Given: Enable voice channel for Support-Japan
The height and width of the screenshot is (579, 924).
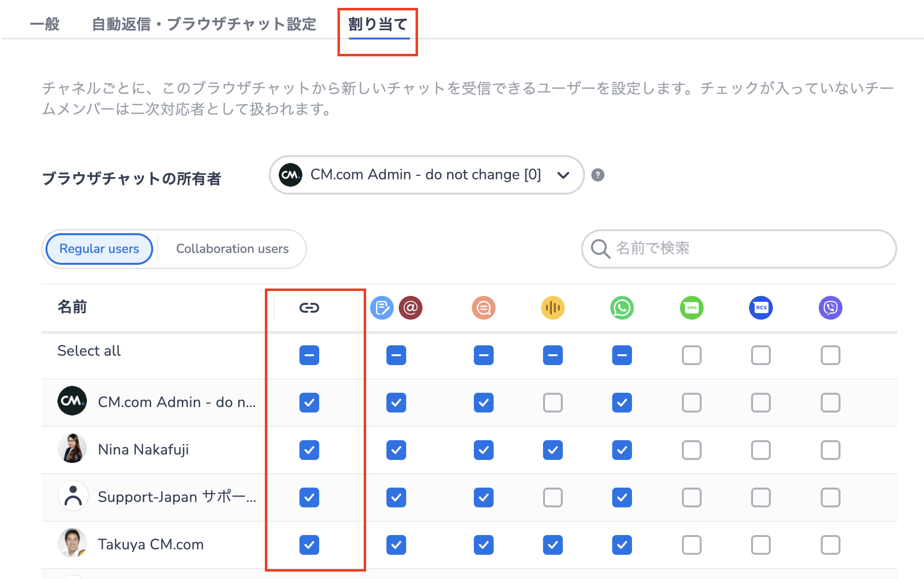Looking at the screenshot, I should [x=553, y=497].
